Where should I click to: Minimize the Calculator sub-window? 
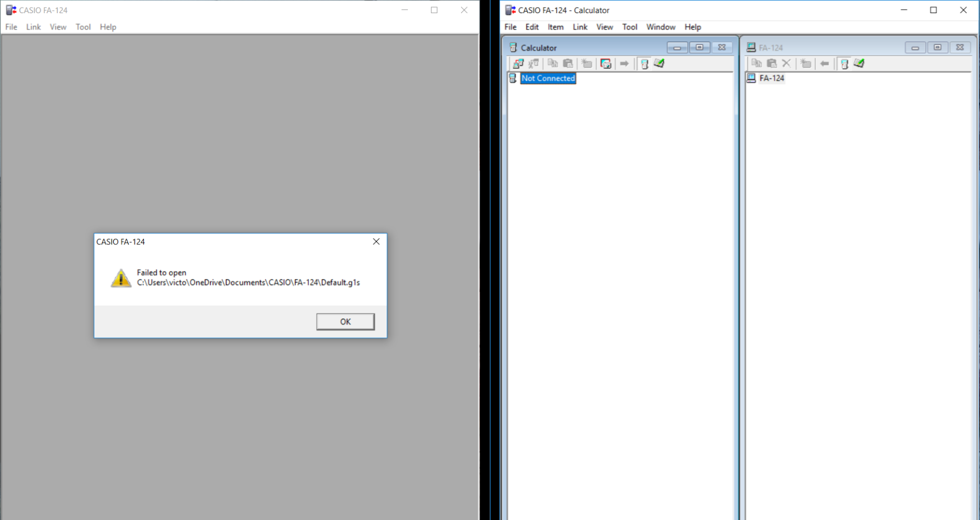point(677,48)
